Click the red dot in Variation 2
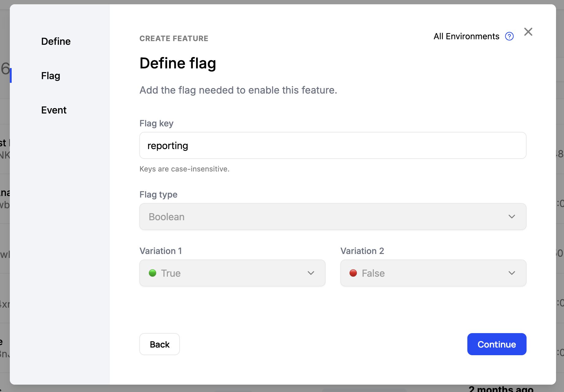The image size is (564, 392). (x=353, y=273)
